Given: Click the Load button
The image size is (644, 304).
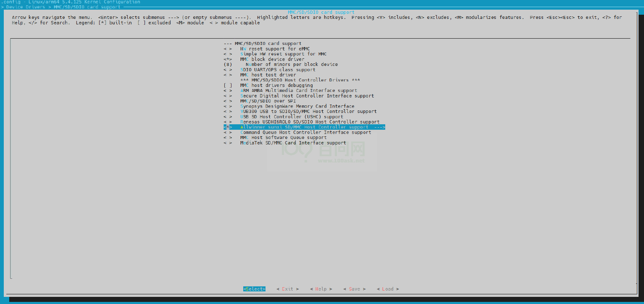Looking at the screenshot, I should 388,289.
